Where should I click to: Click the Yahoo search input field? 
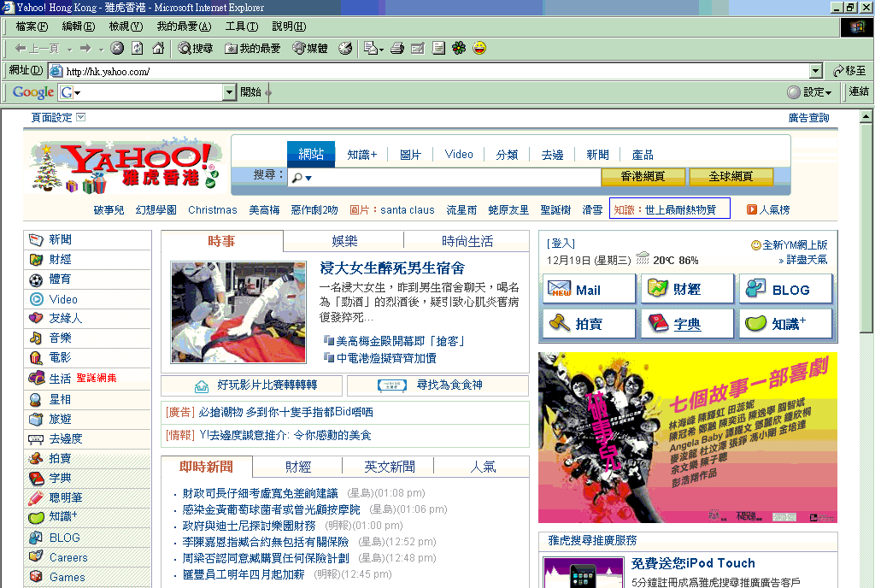[x=443, y=178]
